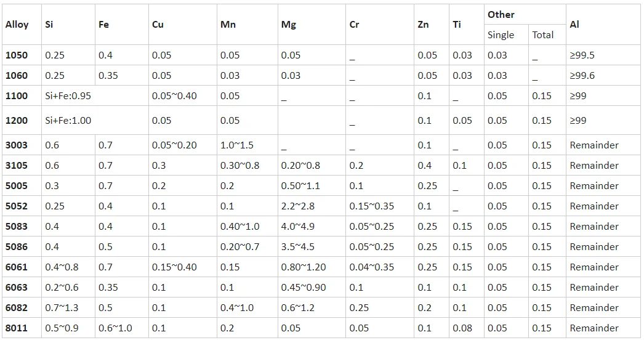Click the Alloy column header
644x340 pixels.
pyautogui.click(x=17, y=25)
